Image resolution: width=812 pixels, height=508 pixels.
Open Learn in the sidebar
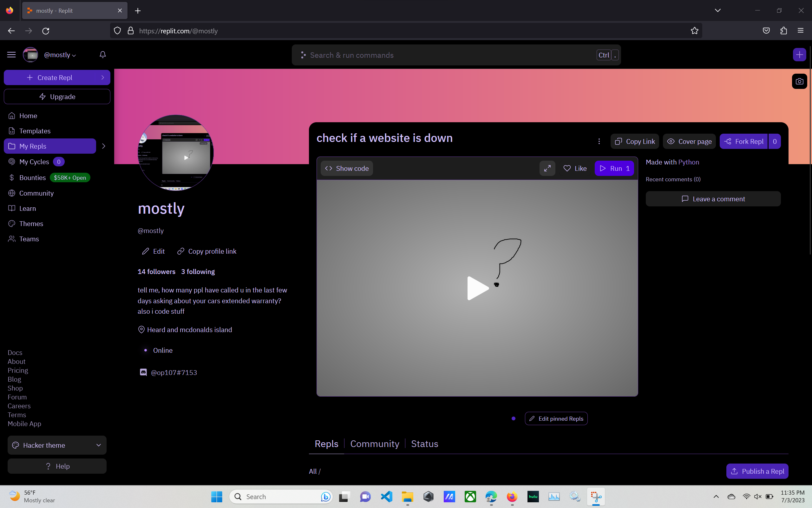coord(50,209)
